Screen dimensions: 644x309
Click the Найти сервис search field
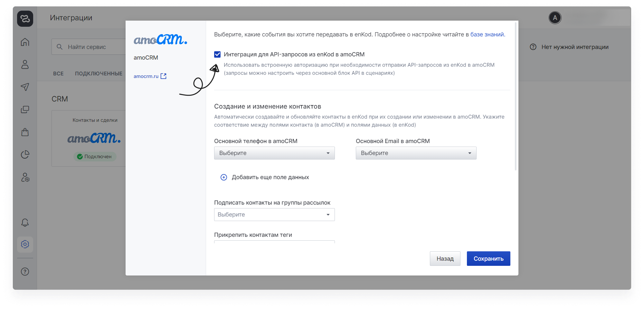[x=89, y=47]
